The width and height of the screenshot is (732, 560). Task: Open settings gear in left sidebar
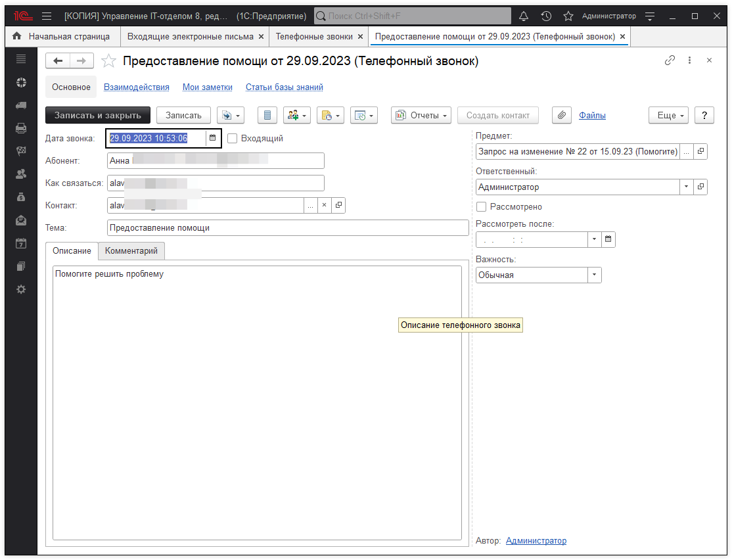[x=21, y=289]
